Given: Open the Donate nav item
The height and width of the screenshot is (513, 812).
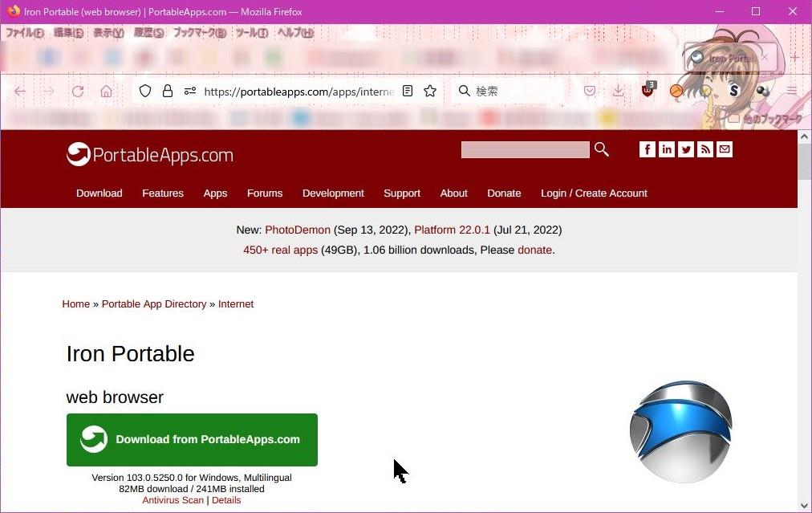Looking at the screenshot, I should [504, 193].
